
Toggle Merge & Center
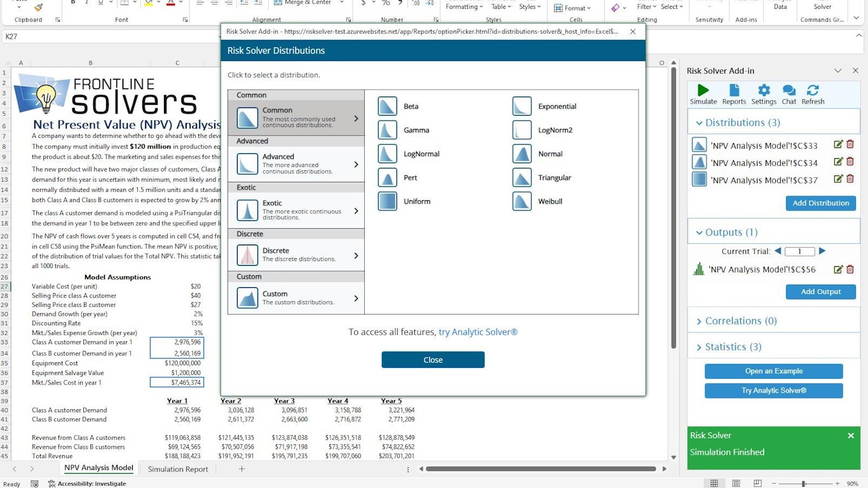click(302, 3)
